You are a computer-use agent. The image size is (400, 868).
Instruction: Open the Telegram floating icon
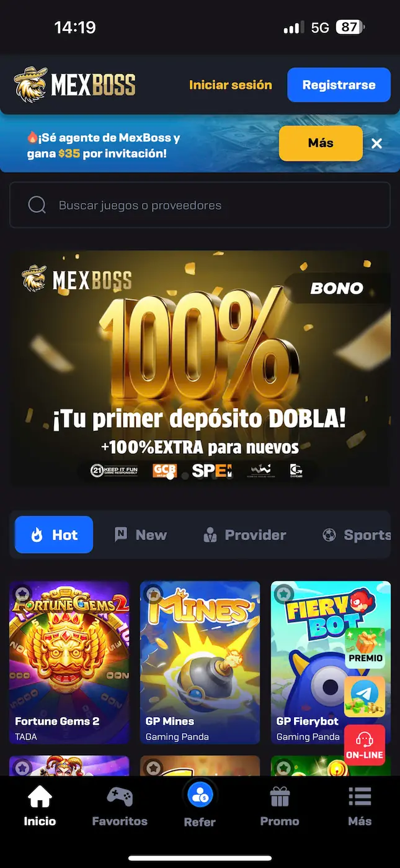(365, 697)
